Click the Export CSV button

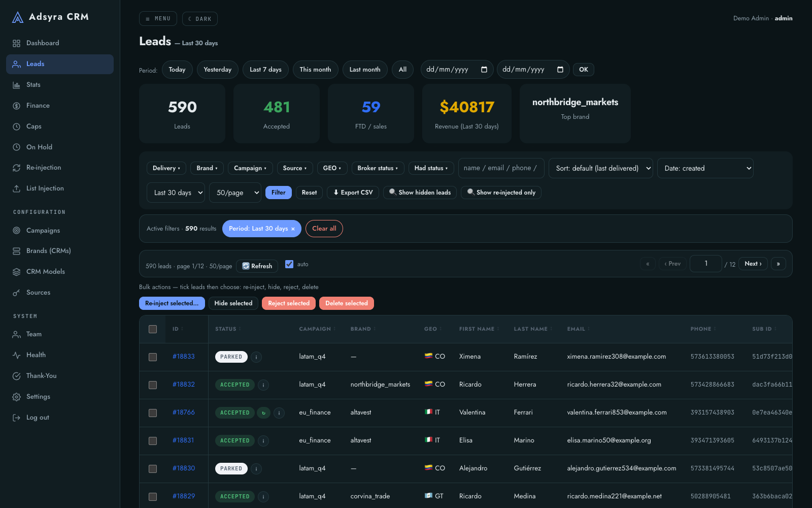click(353, 193)
